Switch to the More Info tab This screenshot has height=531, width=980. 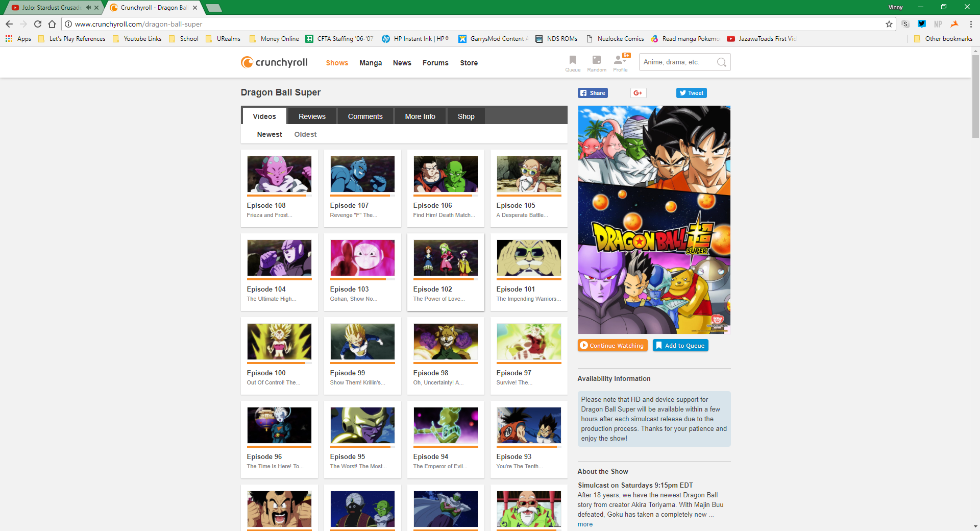point(420,116)
